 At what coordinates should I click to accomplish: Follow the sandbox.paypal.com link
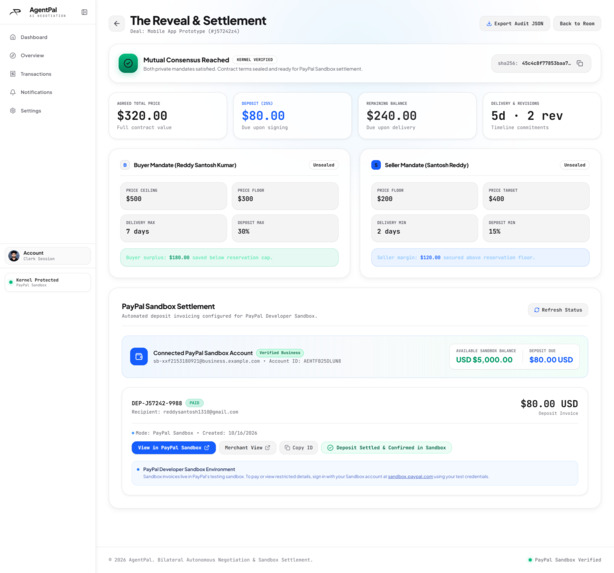pos(410,477)
